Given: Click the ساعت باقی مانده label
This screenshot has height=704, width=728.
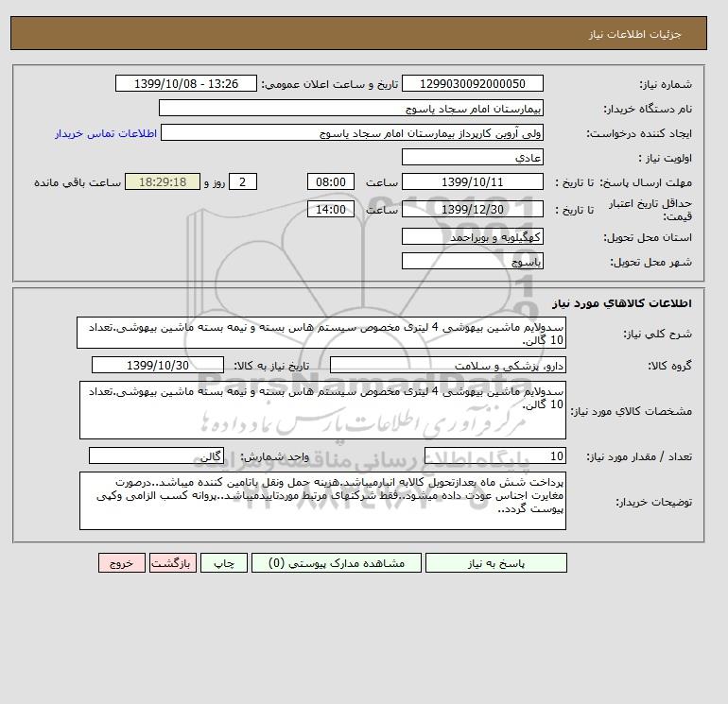Looking at the screenshot, I should click(78, 182).
